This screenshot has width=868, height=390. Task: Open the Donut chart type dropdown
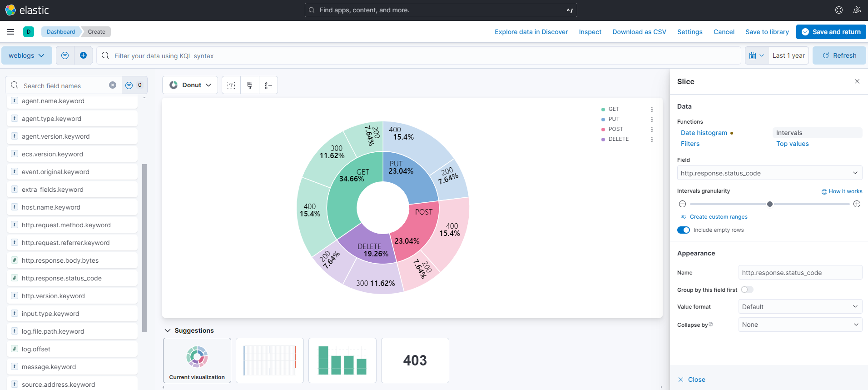pyautogui.click(x=190, y=85)
